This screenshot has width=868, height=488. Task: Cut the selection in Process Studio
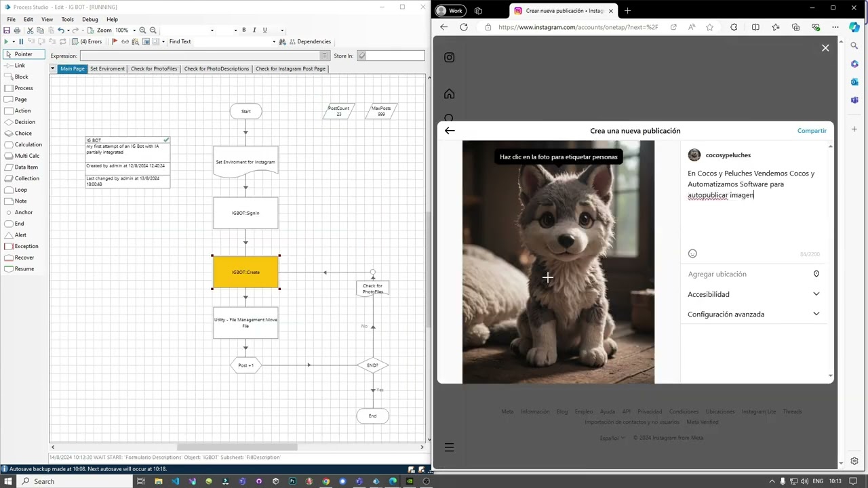tap(30, 30)
